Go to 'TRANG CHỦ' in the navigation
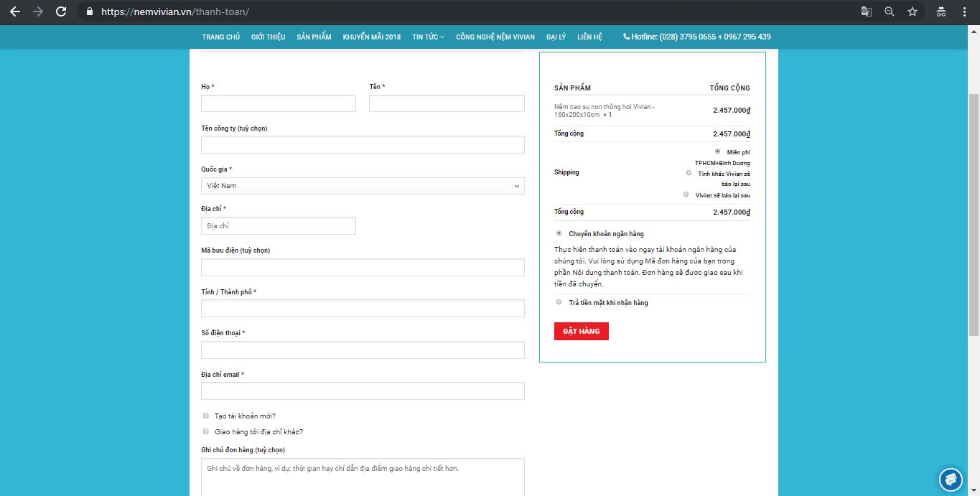 220,37
